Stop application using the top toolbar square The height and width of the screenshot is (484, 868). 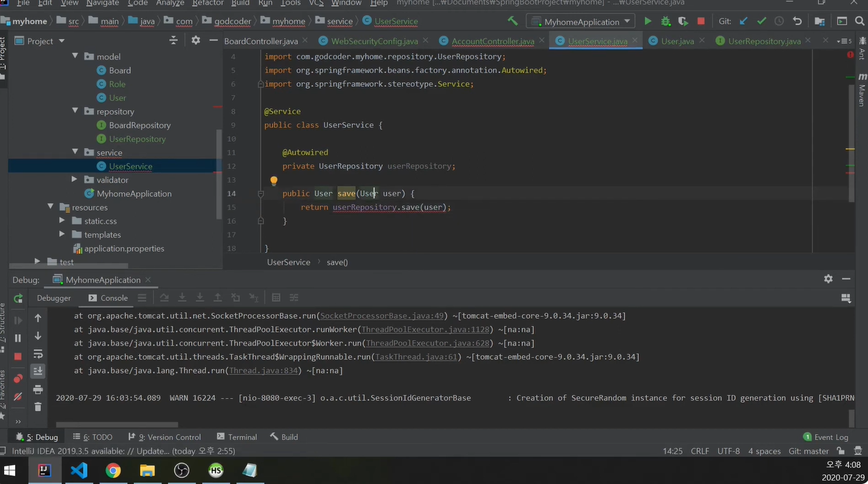pyautogui.click(x=701, y=21)
